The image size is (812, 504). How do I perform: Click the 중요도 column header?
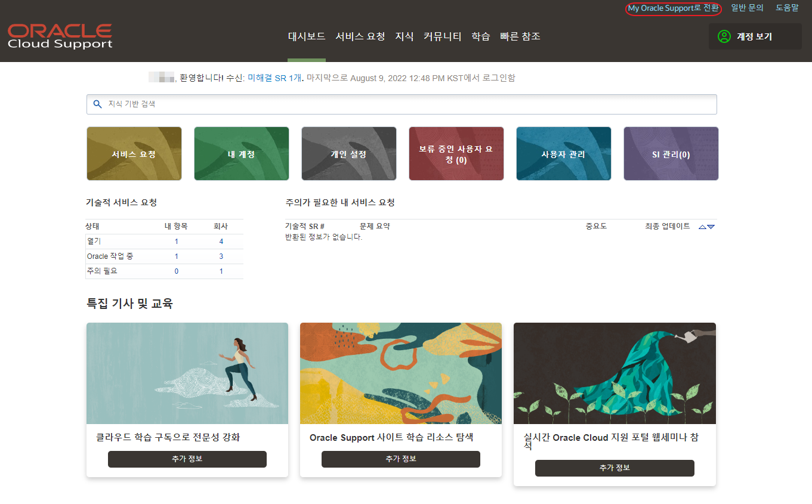coord(596,227)
